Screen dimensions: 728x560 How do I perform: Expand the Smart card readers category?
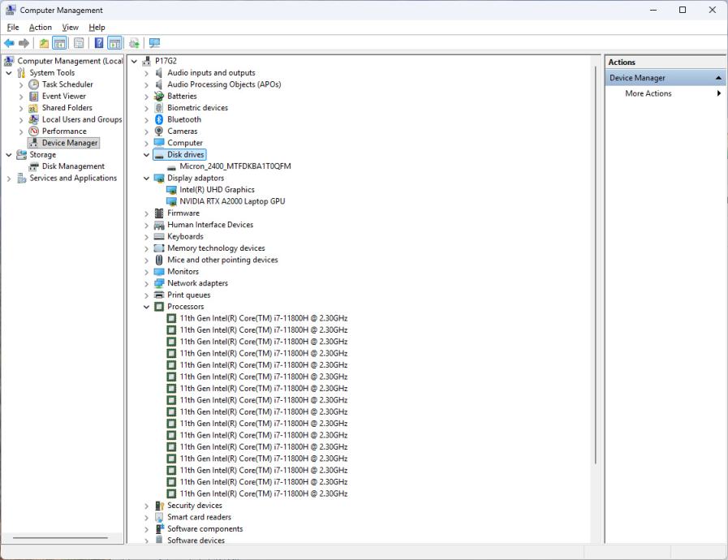coord(146,517)
